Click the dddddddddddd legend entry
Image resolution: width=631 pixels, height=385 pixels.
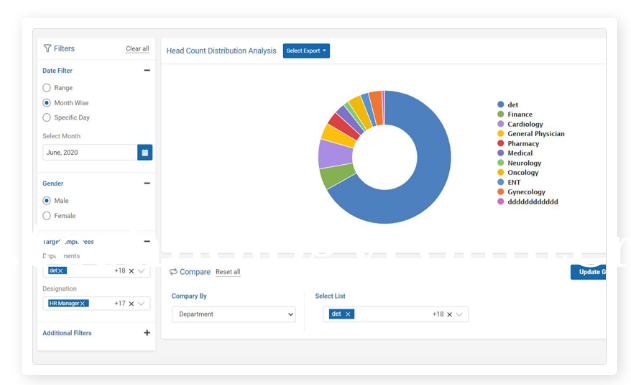tap(528, 202)
